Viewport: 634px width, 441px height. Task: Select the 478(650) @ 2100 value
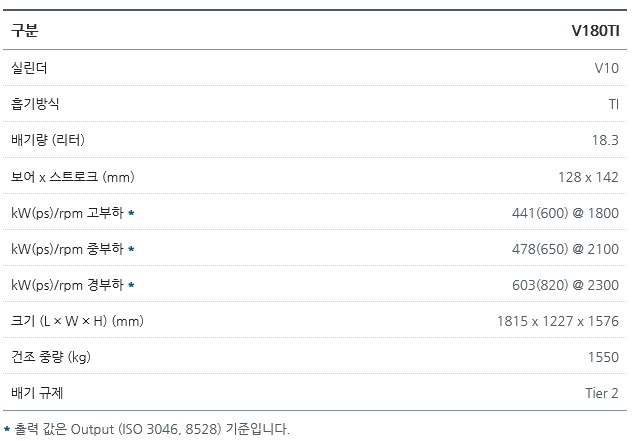click(565, 249)
